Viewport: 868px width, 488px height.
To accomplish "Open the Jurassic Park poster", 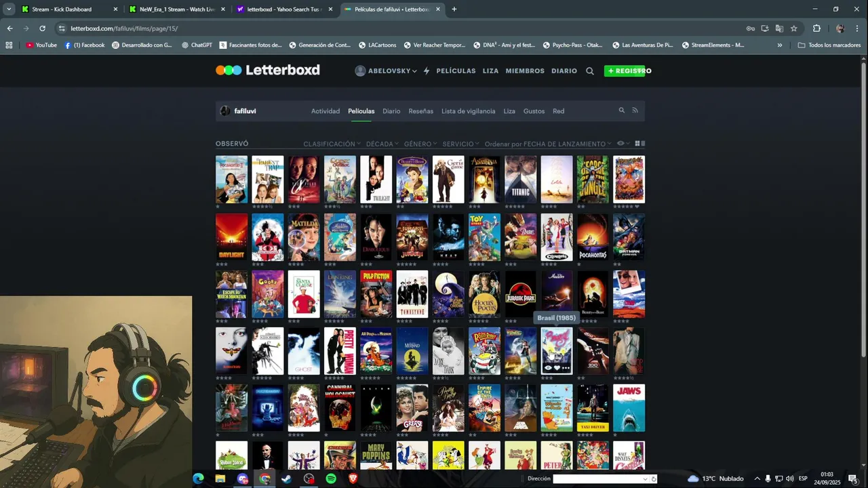I will 521,294.
